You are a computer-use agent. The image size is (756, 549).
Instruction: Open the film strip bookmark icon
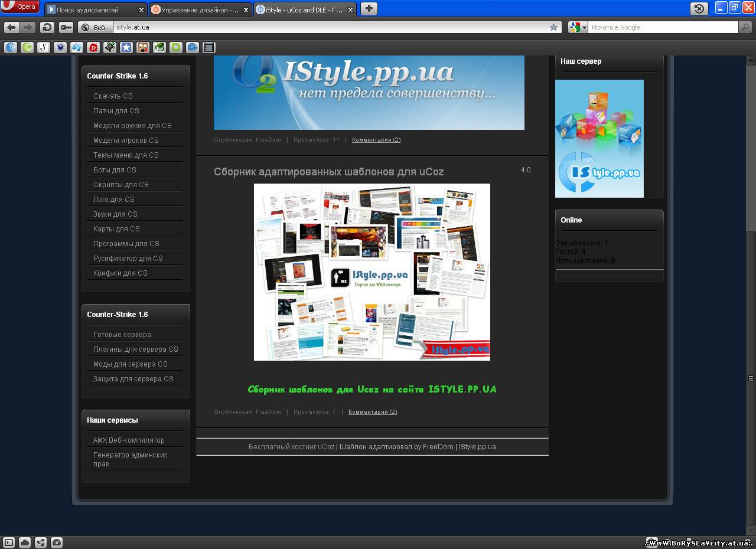(209, 48)
